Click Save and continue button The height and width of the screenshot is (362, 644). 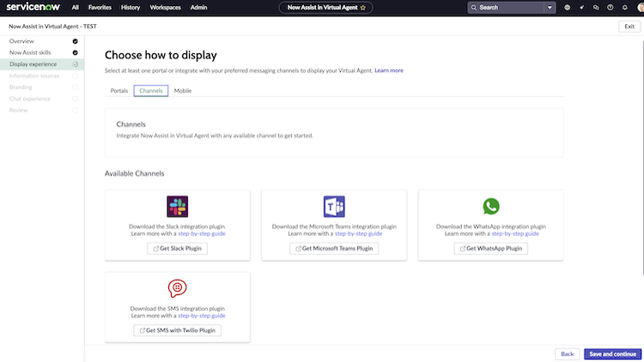click(x=612, y=353)
